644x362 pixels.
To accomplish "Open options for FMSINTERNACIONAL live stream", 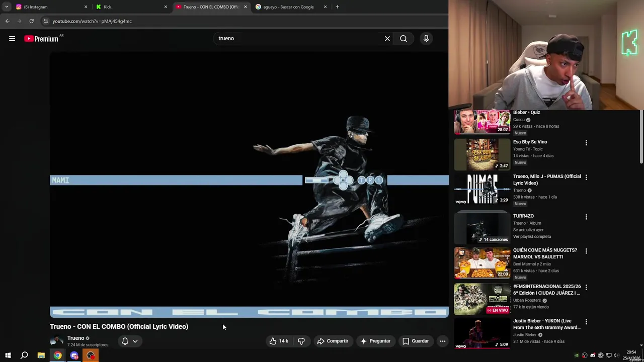I will tap(586, 287).
